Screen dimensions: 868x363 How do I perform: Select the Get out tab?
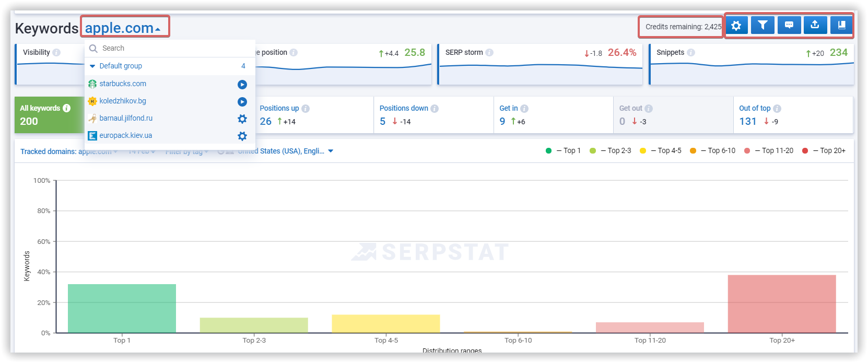point(673,115)
